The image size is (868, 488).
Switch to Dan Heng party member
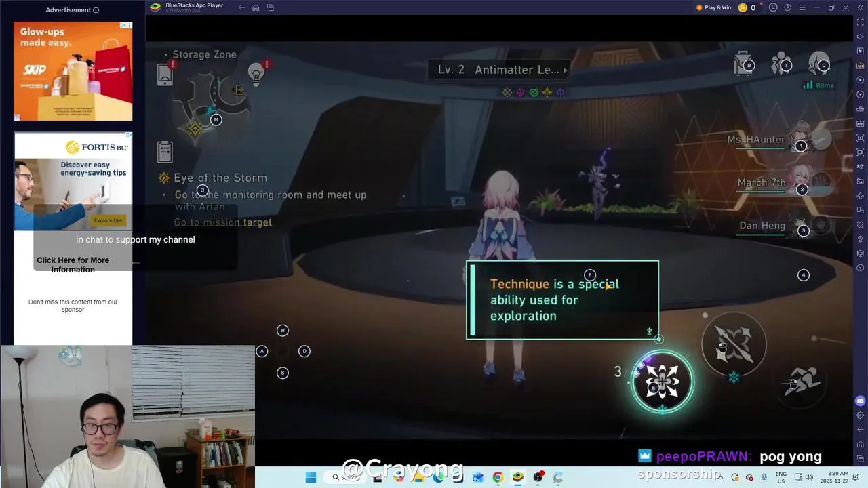click(785, 226)
